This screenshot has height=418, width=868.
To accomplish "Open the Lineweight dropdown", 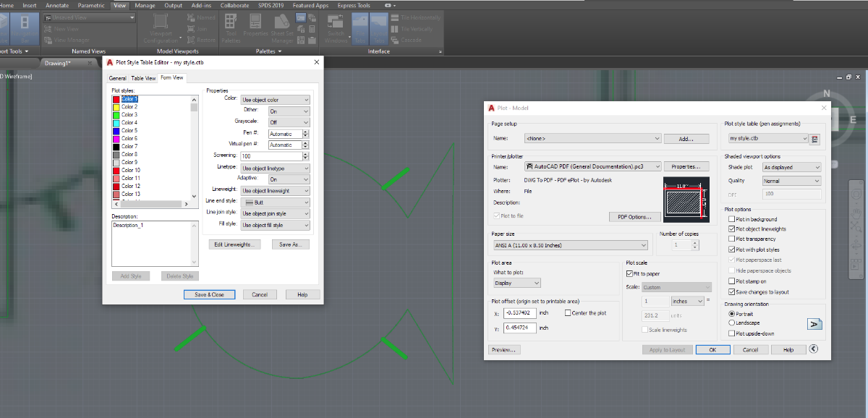I will click(x=275, y=190).
